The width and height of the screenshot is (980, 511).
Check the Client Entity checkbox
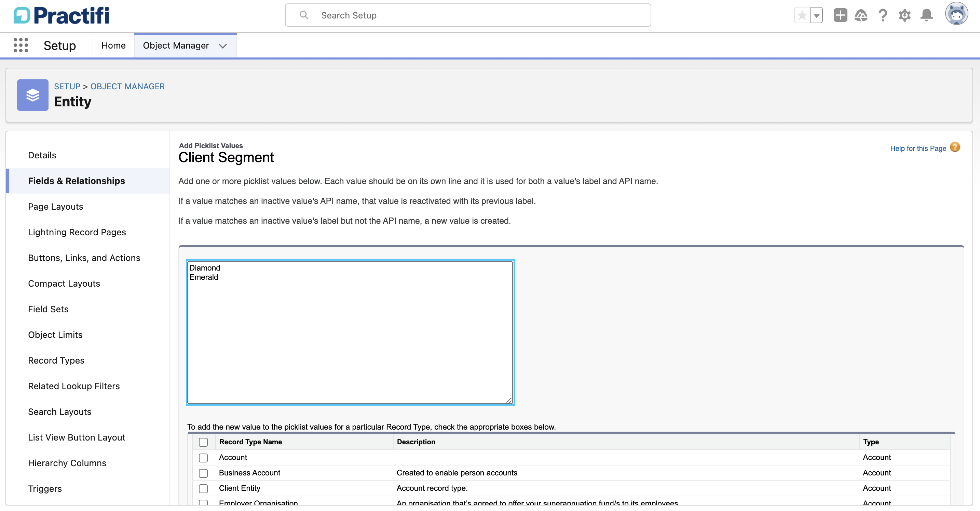click(x=203, y=488)
